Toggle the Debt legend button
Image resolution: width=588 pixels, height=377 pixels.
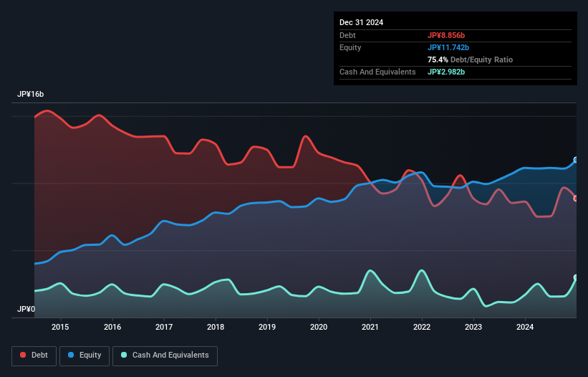coord(34,355)
